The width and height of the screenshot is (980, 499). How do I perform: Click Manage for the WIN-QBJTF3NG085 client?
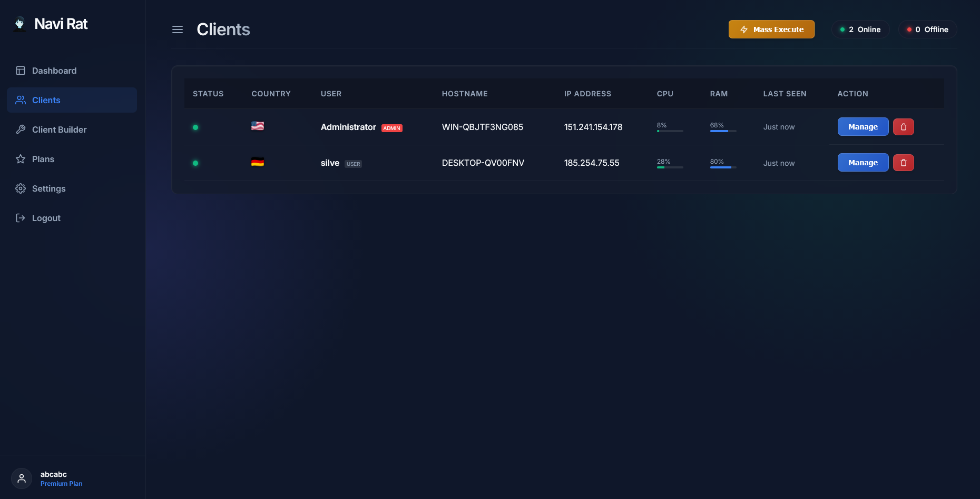[863, 127]
